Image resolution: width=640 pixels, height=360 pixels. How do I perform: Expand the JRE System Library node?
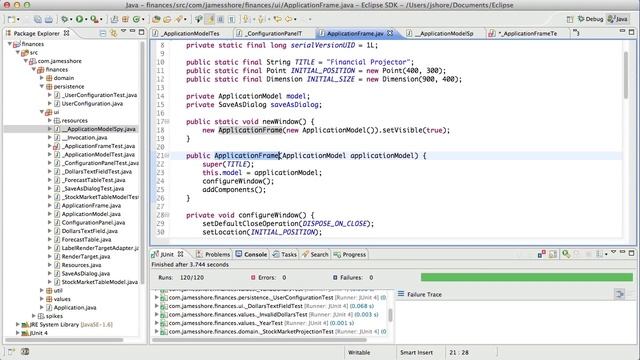18,324
